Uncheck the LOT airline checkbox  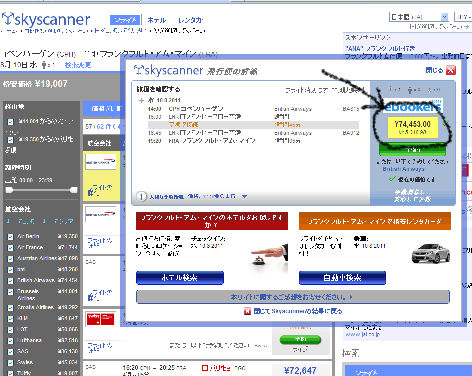(10, 330)
